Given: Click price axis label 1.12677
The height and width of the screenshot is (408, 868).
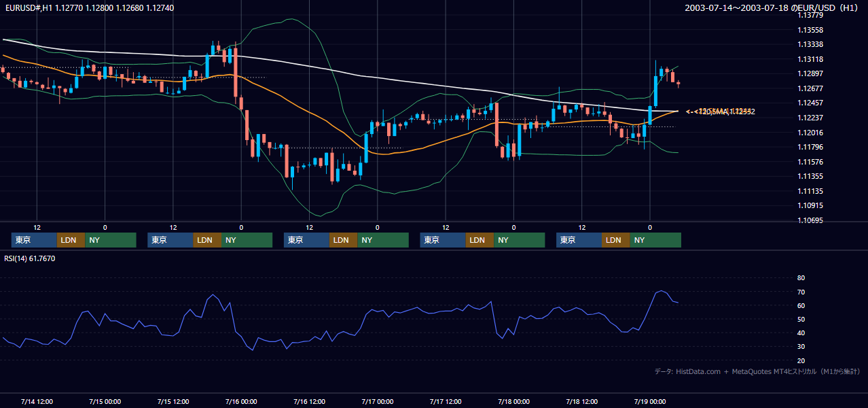Looking at the screenshot, I should tap(810, 88).
